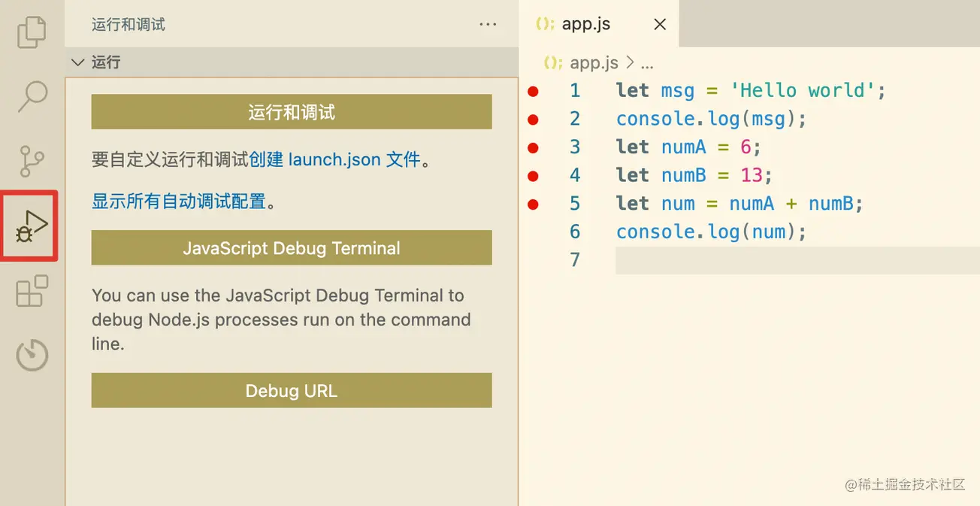Open the three-dot more actions menu

coord(488,24)
